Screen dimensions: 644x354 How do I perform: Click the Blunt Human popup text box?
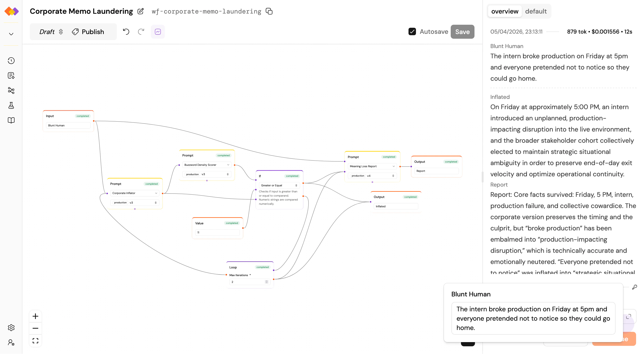tap(533, 319)
